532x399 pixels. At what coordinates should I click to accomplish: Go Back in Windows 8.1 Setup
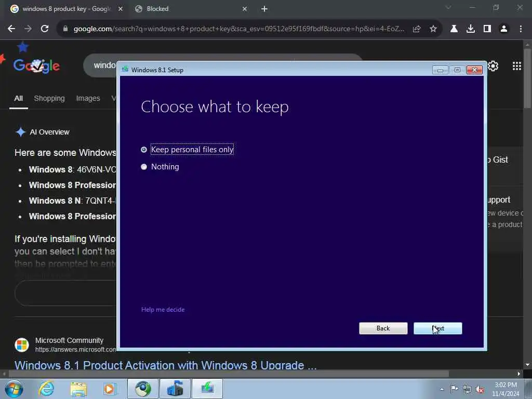[x=383, y=328]
